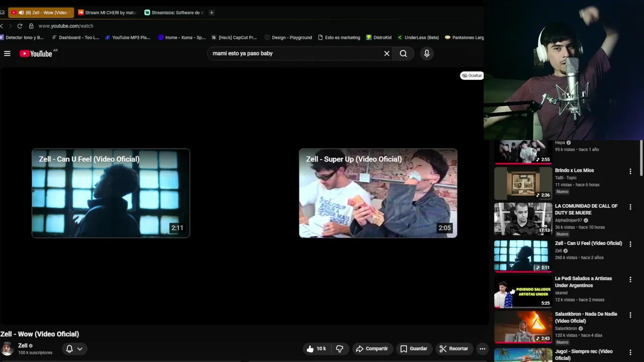
Task: Open the YouTube guide hamburger menu
Action: 7,53
